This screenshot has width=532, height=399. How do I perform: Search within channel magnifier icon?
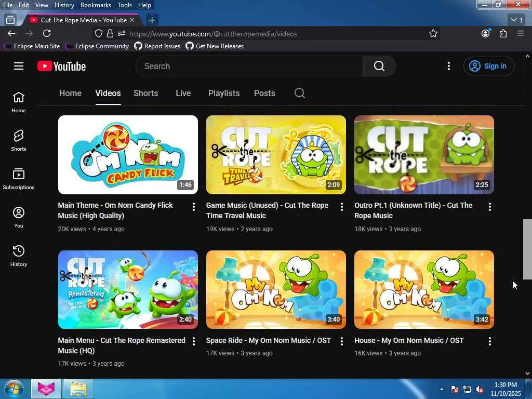click(x=300, y=93)
